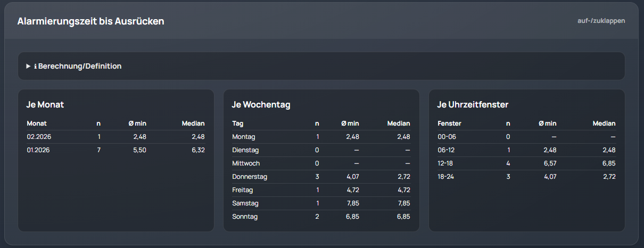Click the Median header in Je Monat
Image resolution: width=644 pixels, height=248 pixels.
click(x=193, y=123)
